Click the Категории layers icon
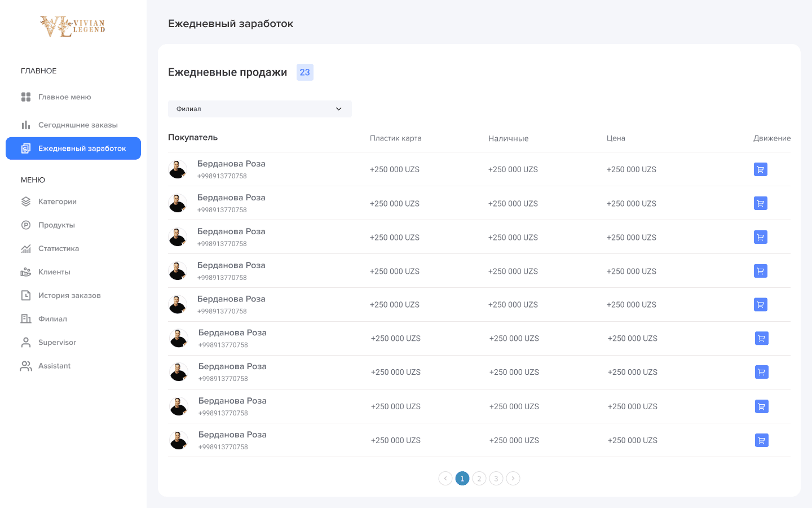812x508 pixels. (26, 202)
